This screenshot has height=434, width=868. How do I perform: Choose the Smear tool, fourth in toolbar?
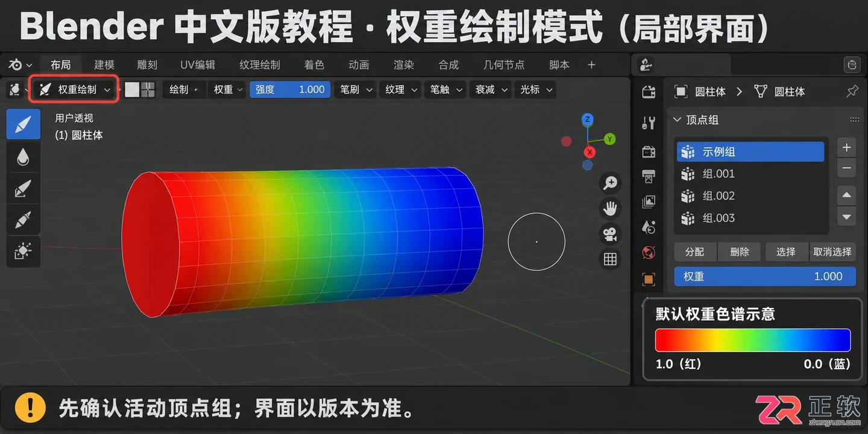[x=24, y=219]
